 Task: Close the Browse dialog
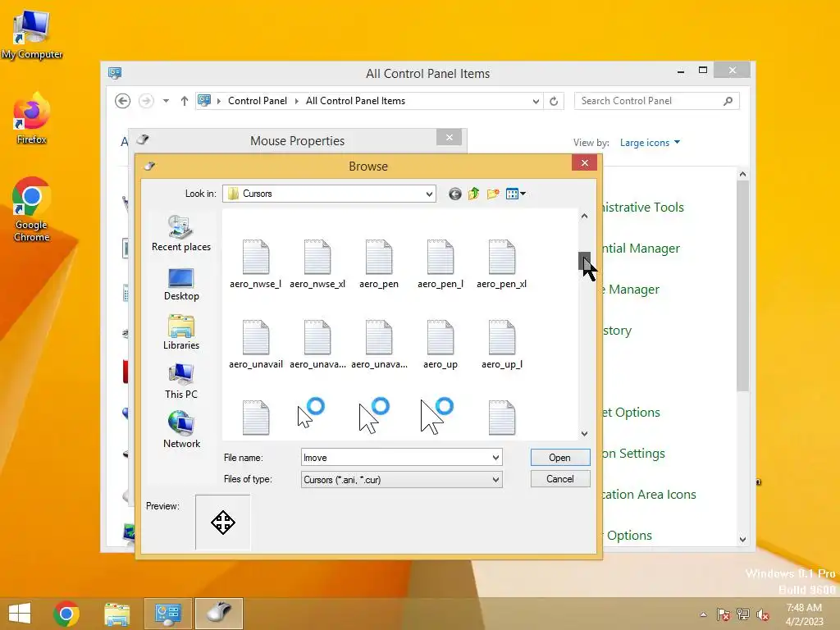point(584,163)
